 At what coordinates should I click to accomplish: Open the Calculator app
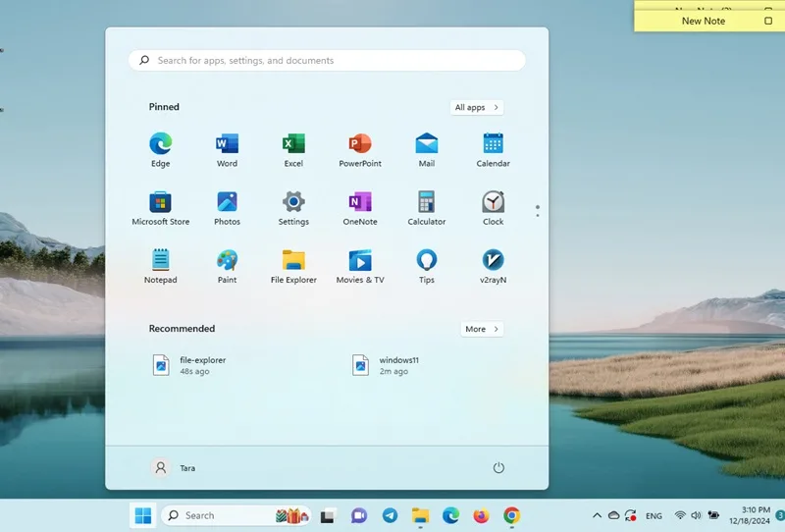(x=427, y=208)
